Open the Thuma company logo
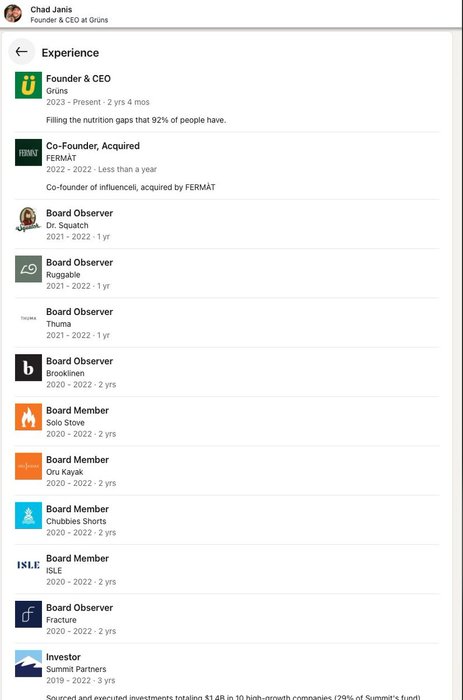 28,318
